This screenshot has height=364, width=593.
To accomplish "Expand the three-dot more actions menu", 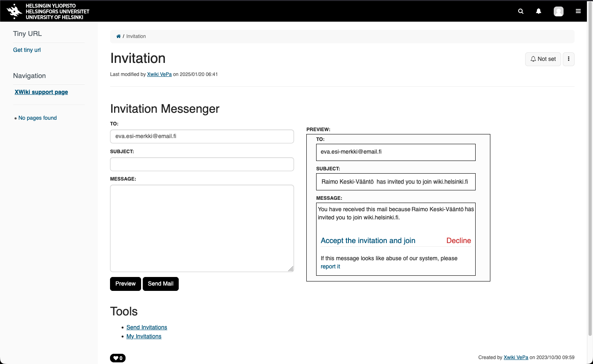I will coord(568,59).
